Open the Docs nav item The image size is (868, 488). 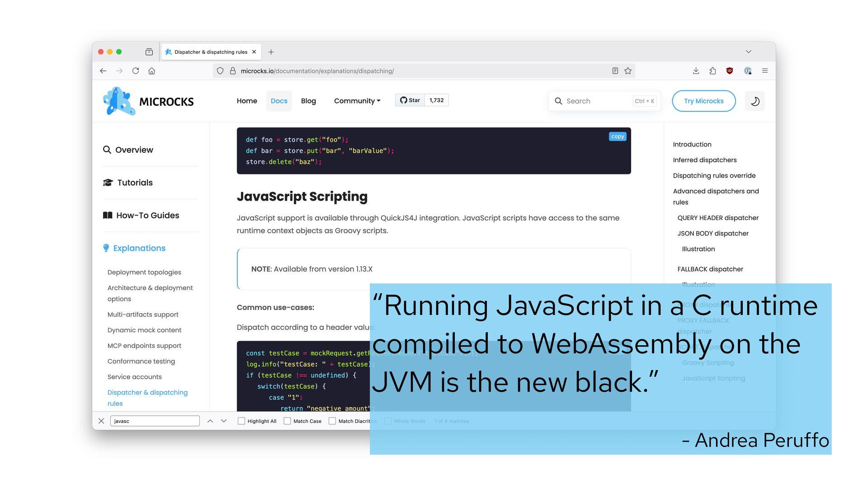coord(279,101)
